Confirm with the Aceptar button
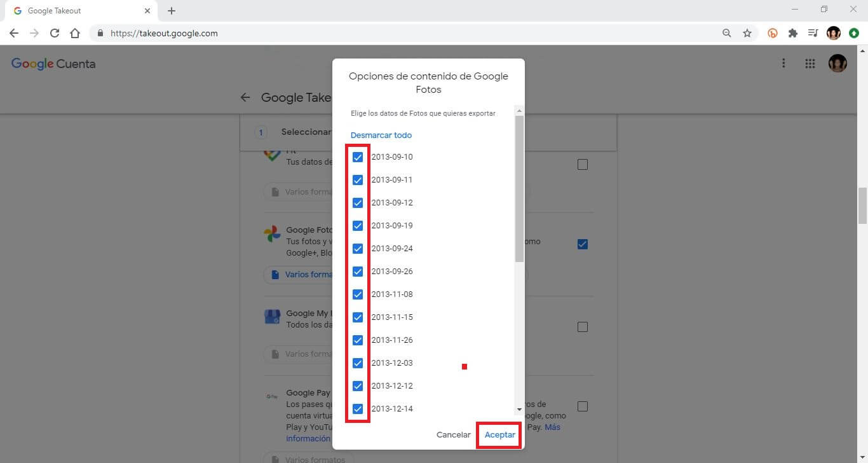 point(500,435)
